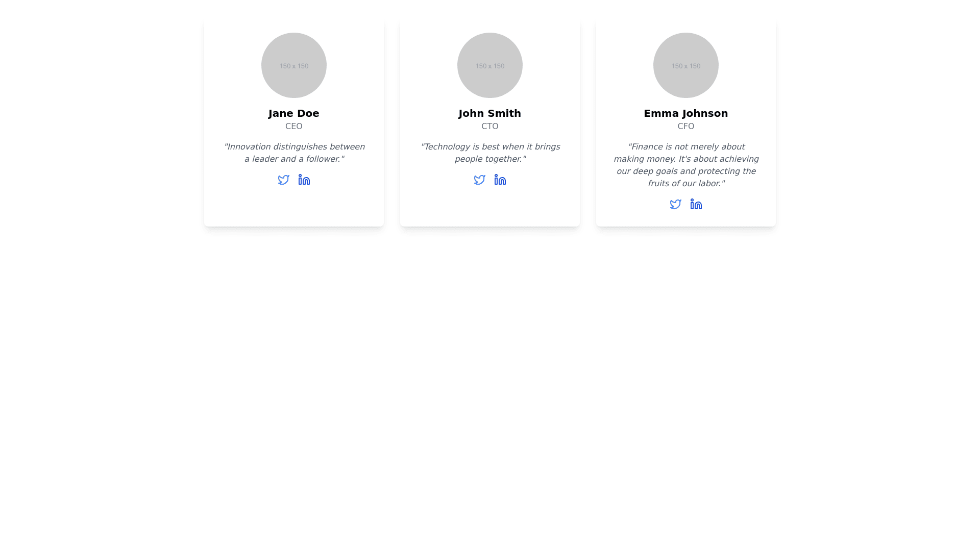Click Emma Johnson's avatar placeholder image
Image resolution: width=980 pixels, height=551 pixels.
686,65
